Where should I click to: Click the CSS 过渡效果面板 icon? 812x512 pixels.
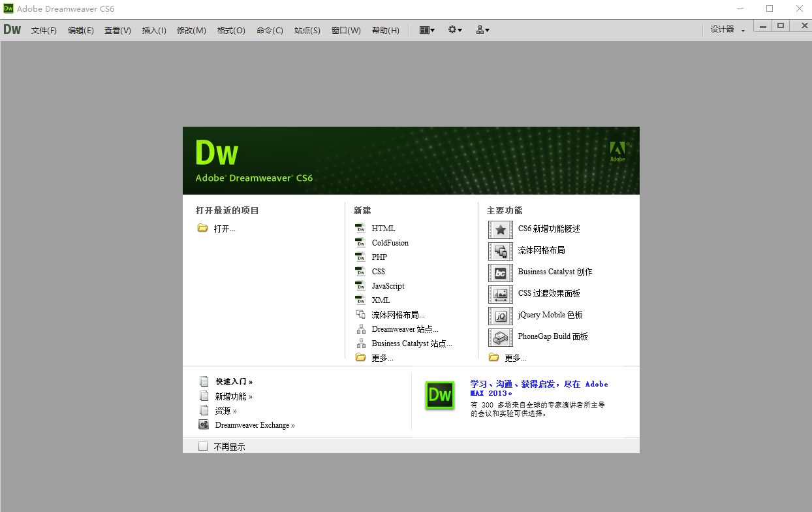pos(501,295)
